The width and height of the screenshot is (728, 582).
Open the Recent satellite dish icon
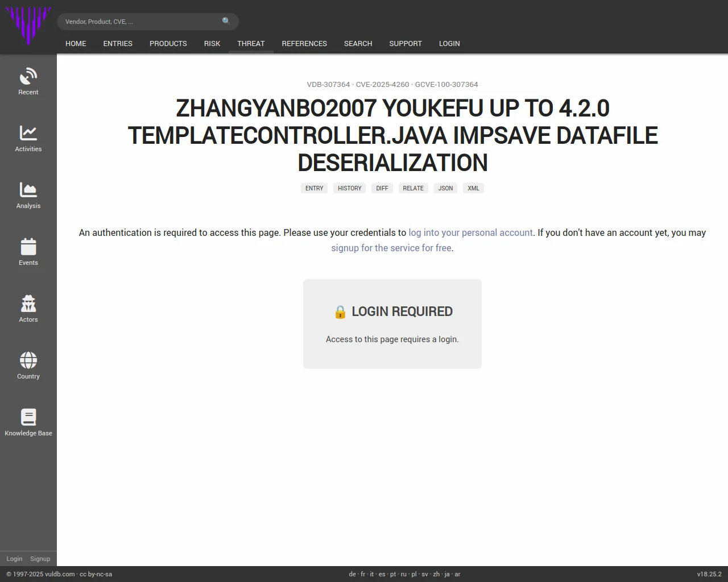coord(28,76)
